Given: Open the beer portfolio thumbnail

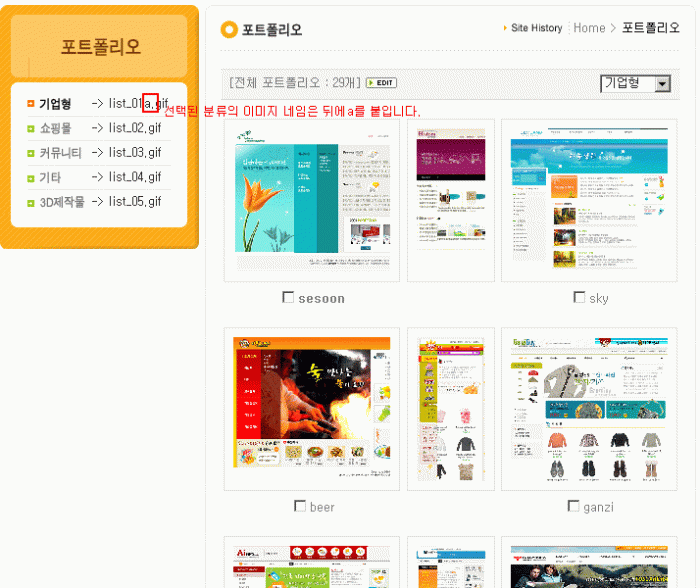Looking at the screenshot, I should 311,408.
